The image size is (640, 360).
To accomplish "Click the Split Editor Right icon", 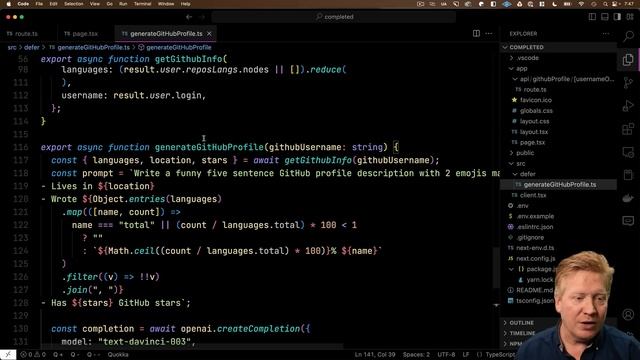I will point(476,33).
